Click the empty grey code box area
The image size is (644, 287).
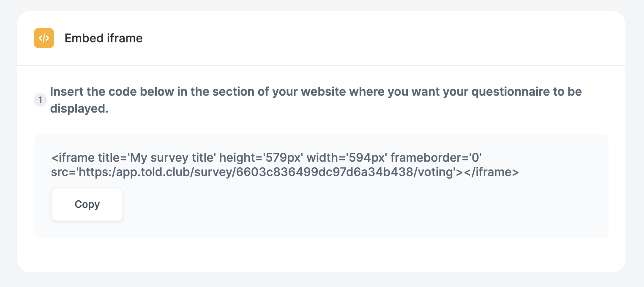363,212
